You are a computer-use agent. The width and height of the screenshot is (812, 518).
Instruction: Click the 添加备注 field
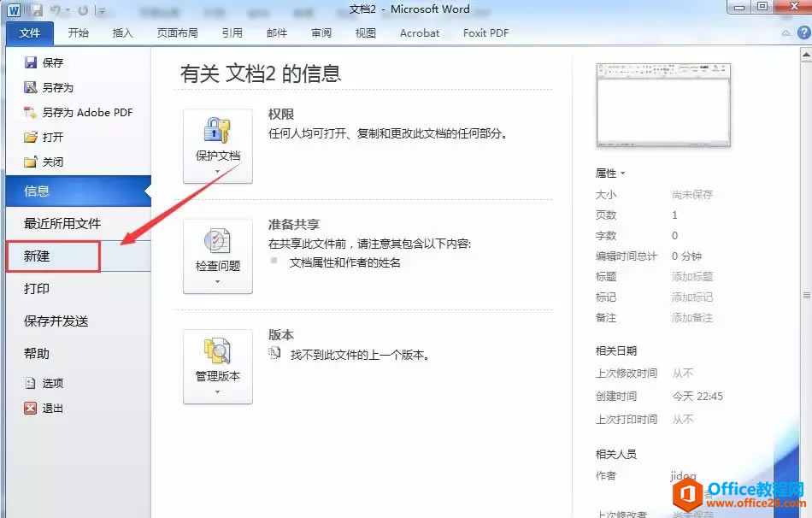click(x=692, y=318)
